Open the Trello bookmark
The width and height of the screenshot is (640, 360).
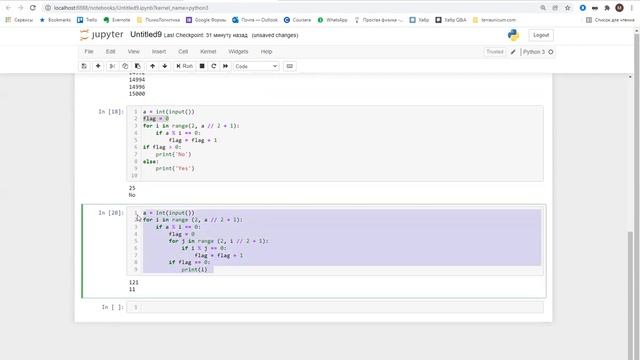click(87, 20)
